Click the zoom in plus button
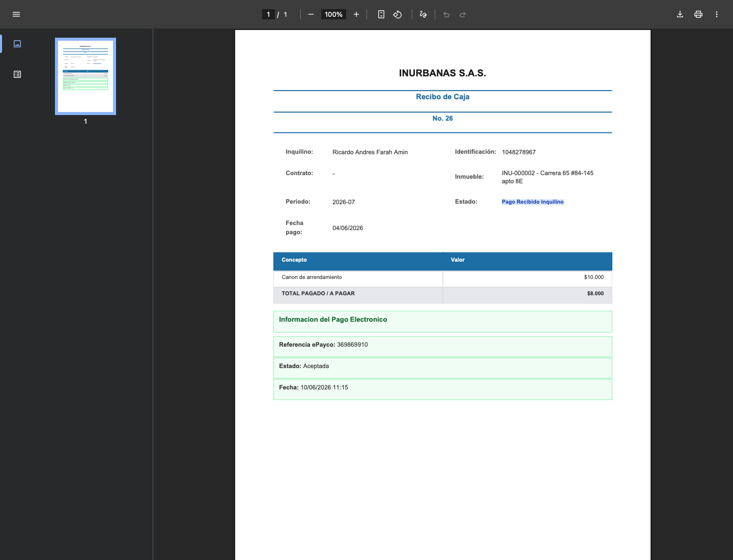The image size is (733, 560). [356, 14]
